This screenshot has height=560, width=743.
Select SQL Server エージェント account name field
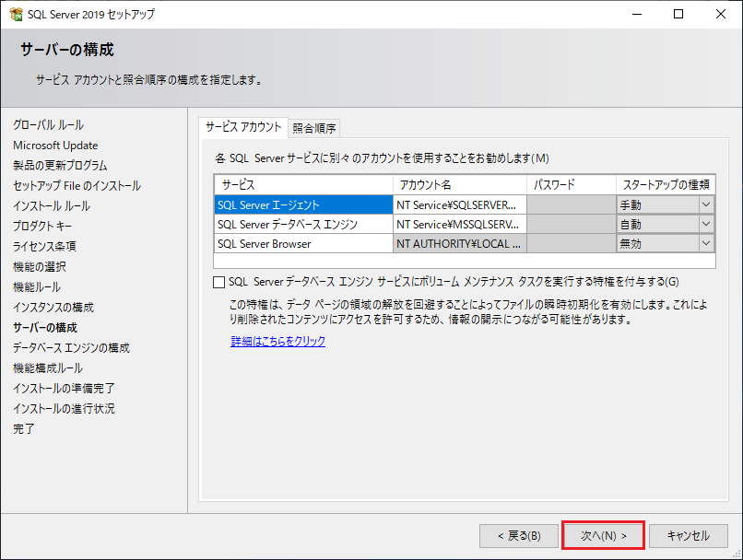click(x=458, y=204)
